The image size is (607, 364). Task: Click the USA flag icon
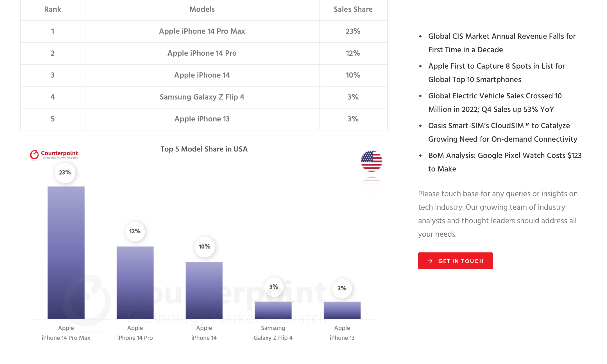click(x=371, y=161)
